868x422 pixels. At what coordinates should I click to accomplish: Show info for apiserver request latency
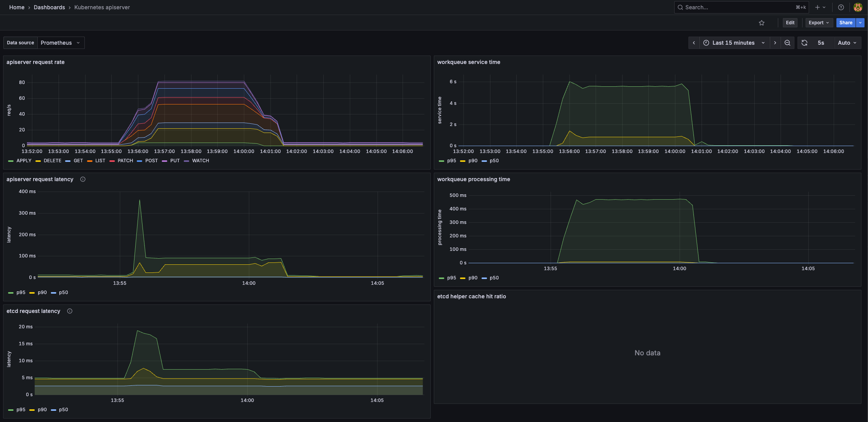tap(83, 179)
